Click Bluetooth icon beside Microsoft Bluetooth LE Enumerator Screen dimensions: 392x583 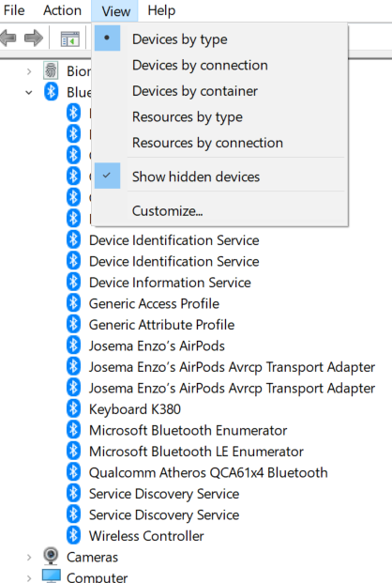(73, 451)
